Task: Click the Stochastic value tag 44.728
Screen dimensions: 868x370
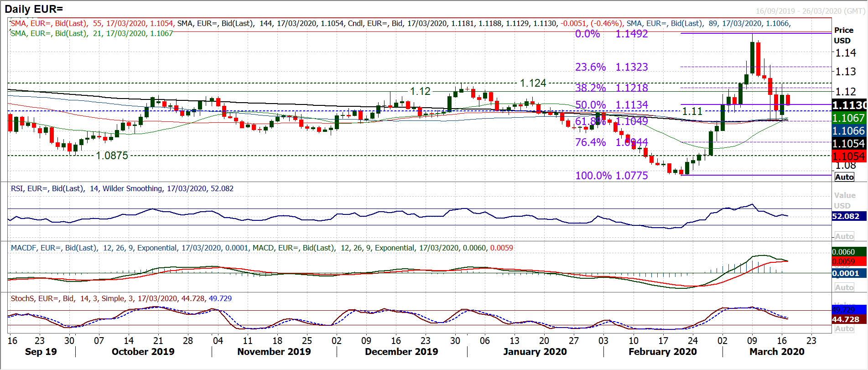Action: [848, 319]
